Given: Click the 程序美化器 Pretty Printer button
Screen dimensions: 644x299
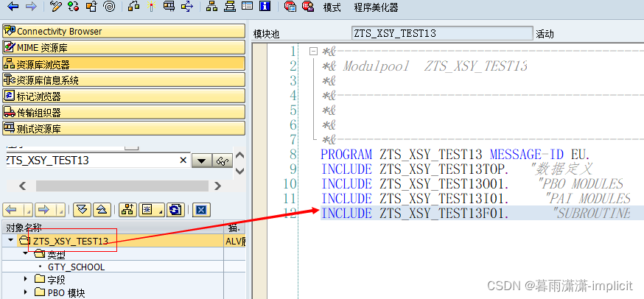Looking at the screenshot, I should coord(376,7).
